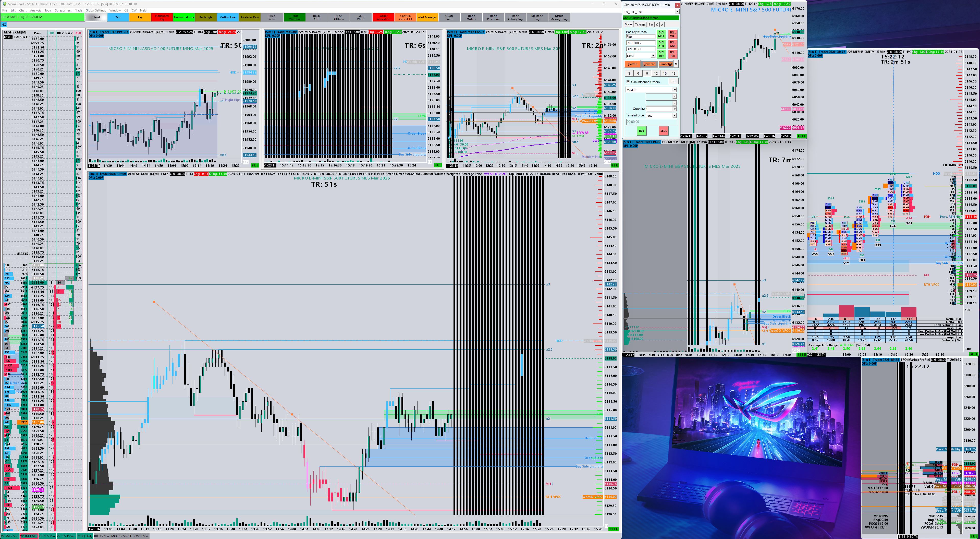The height and width of the screenshot is (539, 980).
Task: Open the Quote Board
Action: point(449,18)
